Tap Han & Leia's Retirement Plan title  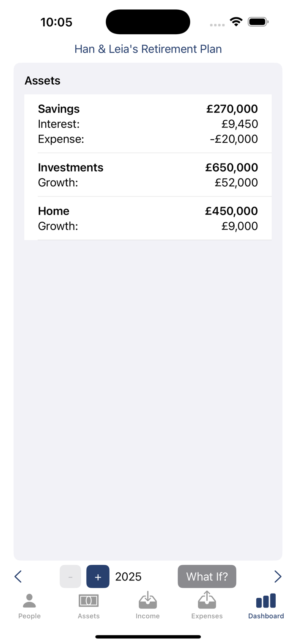[x=148, y=49]
